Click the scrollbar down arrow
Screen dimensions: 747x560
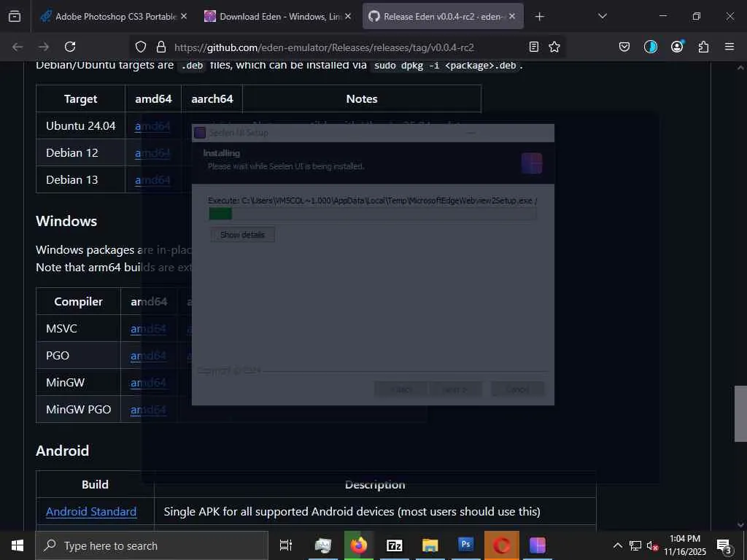coord(740,524)
